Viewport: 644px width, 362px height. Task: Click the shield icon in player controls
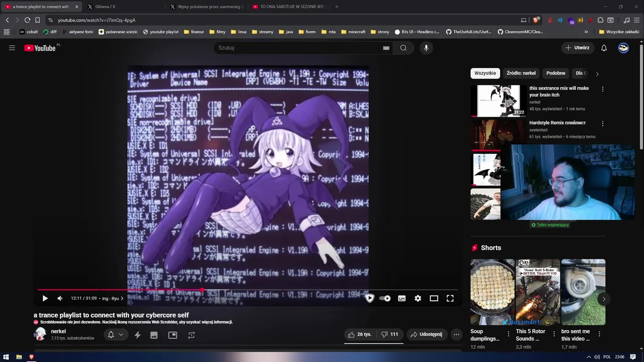pos(370,298)
